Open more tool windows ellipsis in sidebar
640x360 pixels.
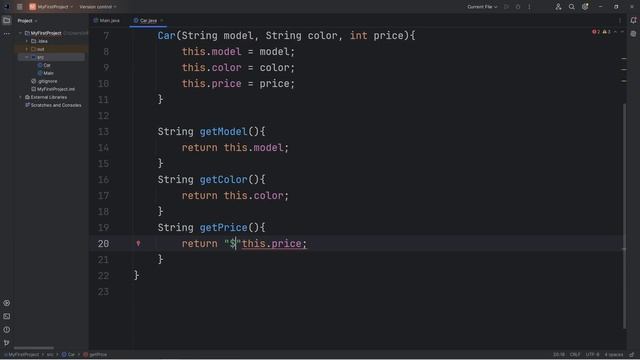pos(7,33)
